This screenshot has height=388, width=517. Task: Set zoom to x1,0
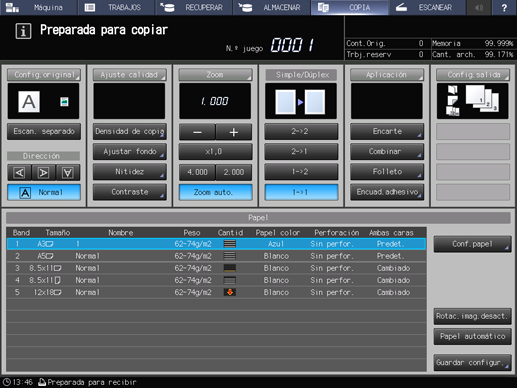(x=215, y=152)
